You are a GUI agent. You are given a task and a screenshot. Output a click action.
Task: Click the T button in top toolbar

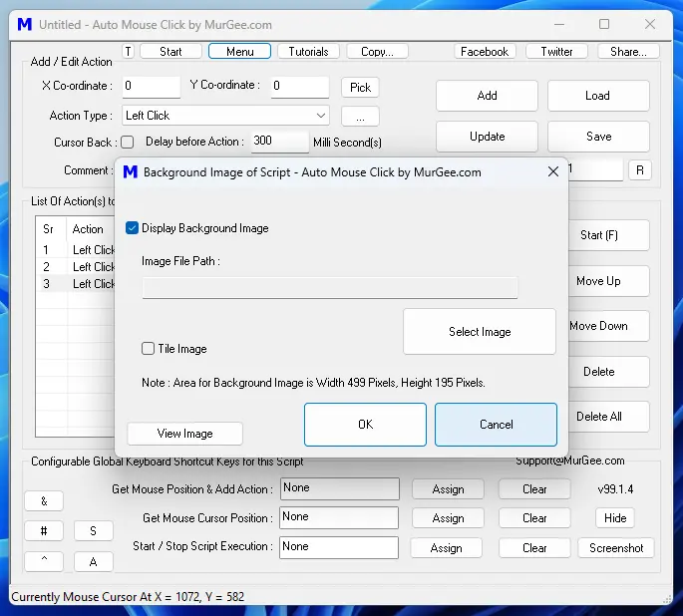[x=128, y=52]
